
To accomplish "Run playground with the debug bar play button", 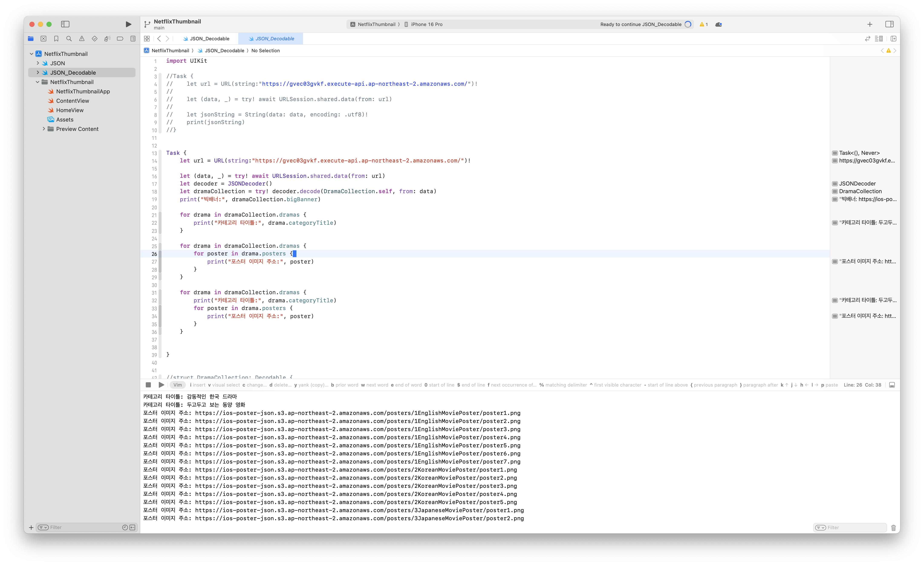I will click(x=161, y=385).
